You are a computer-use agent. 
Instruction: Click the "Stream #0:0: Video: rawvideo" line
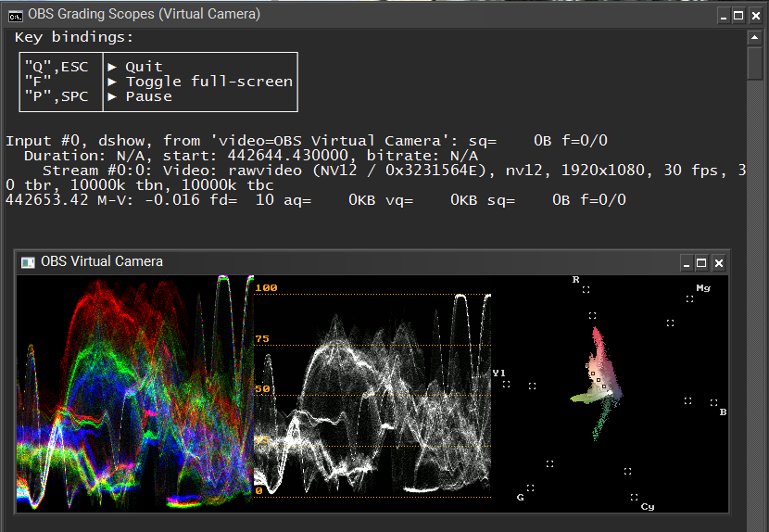[395, 171]
